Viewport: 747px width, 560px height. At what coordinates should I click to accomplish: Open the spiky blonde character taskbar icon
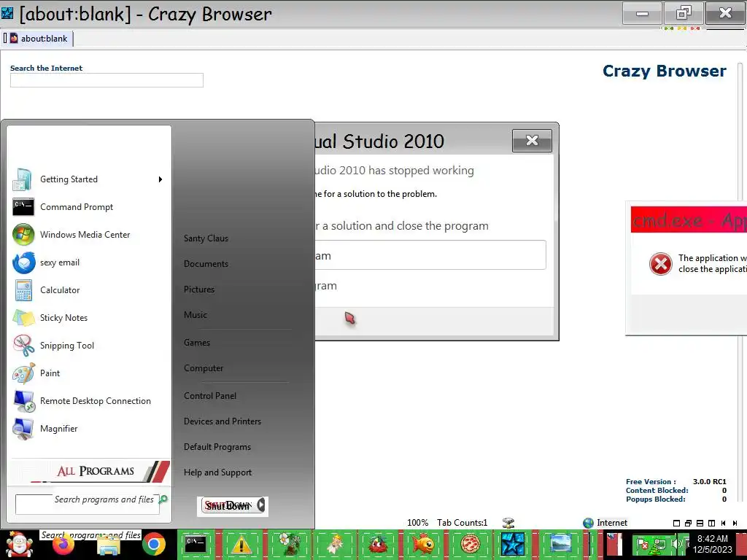[x=336, y=544]
